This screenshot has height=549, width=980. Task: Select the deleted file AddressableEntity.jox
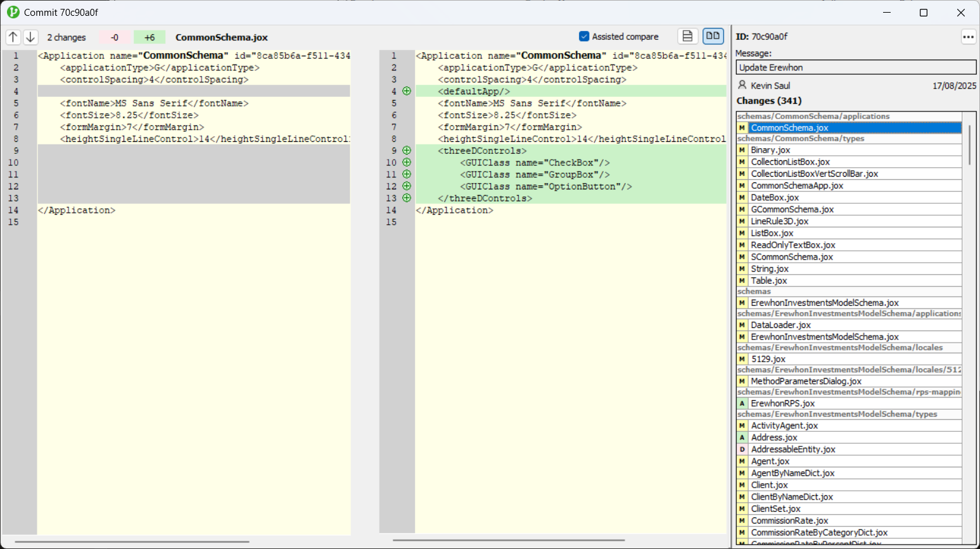pyautogui.click(x=792, y=450)
